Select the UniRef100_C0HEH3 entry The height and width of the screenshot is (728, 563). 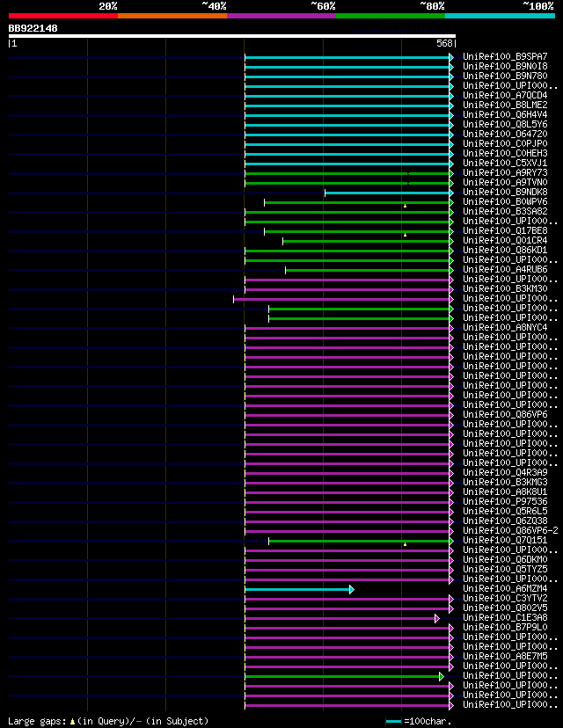click(505, 154)
